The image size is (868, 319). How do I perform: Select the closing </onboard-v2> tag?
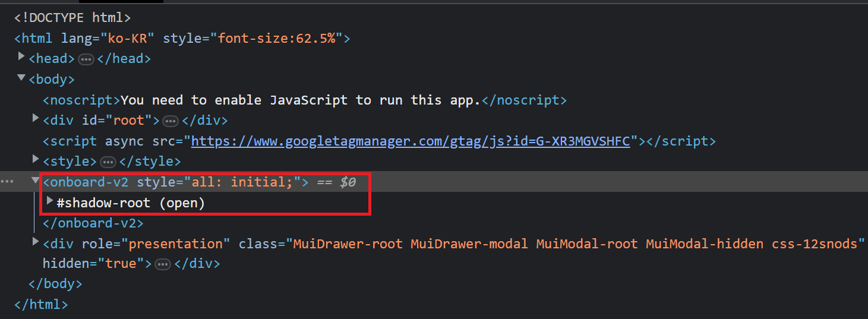coord(93,223)
